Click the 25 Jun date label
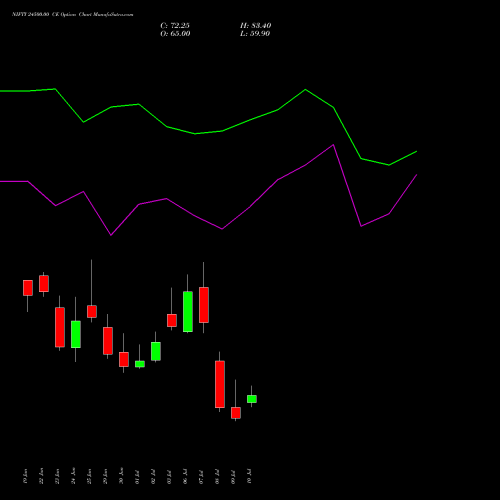The image size is (500, 500). [89, 476]
